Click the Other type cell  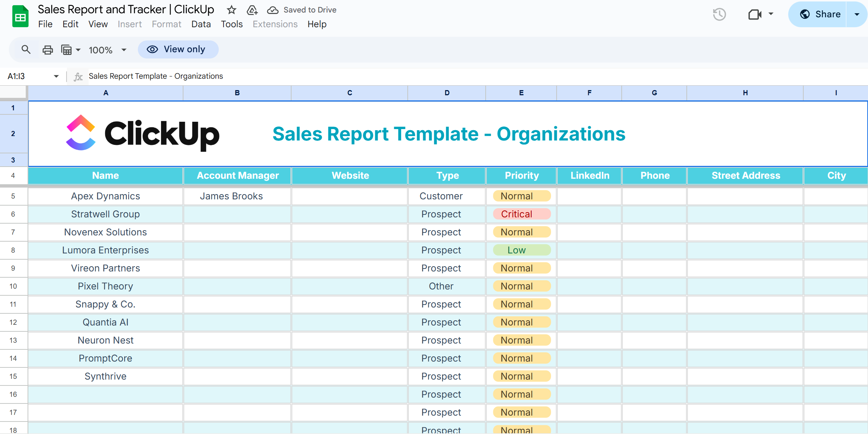[x=447, y=286]
